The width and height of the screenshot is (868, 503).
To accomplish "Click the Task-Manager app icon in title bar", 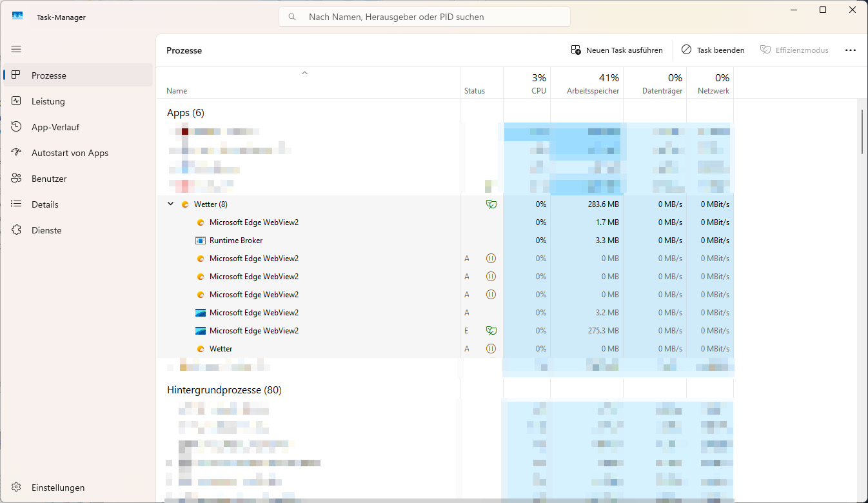I will (x=17, y=17).
